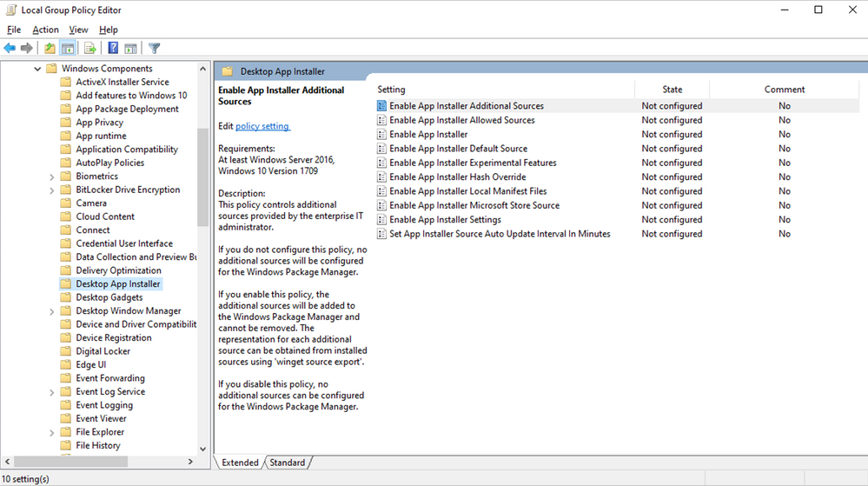Click the Up One Level folder icon

pyautogui.click(x=50, y=49)
